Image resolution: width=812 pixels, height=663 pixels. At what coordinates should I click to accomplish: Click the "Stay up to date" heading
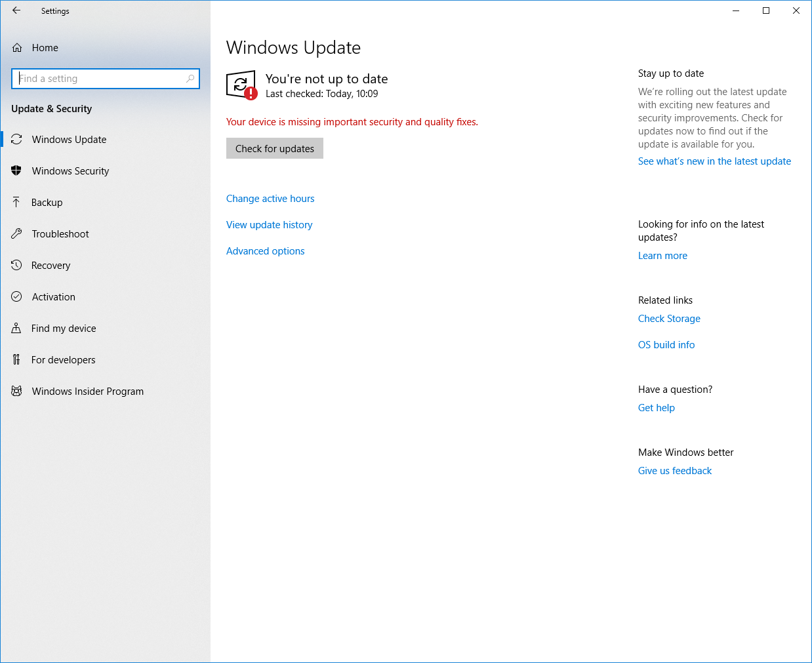point(671,73)
